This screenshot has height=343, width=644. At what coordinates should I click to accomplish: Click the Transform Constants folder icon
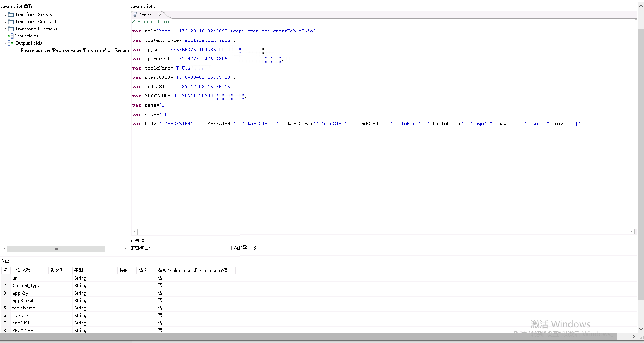pos(11,22)
